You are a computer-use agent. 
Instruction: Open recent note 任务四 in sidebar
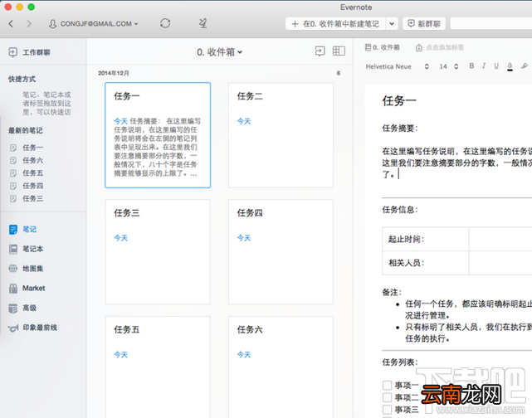coord(33,186)
